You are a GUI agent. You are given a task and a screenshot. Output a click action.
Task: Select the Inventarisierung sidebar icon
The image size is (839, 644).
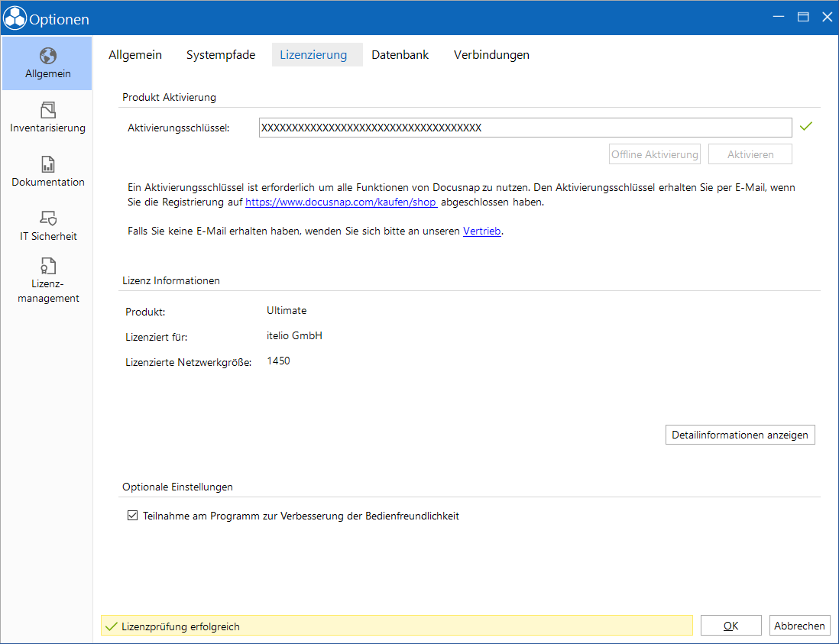pos(47,110)
